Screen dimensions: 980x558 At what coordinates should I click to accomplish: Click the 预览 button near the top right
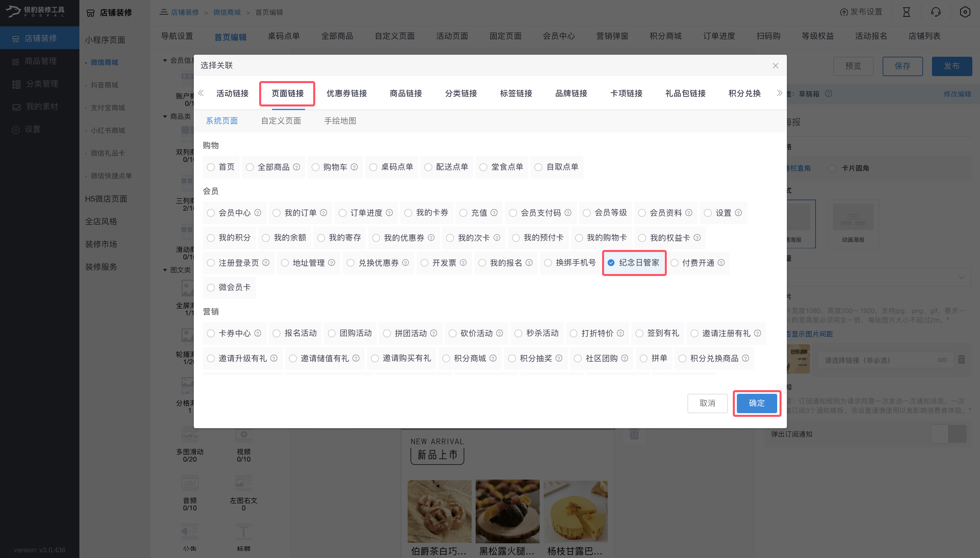(853, 66)
